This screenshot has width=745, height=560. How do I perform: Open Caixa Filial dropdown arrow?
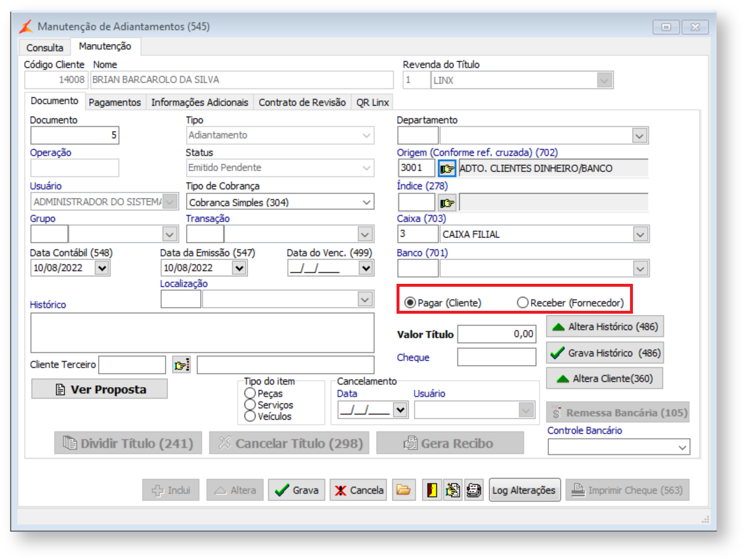click(x=640, y=235)
